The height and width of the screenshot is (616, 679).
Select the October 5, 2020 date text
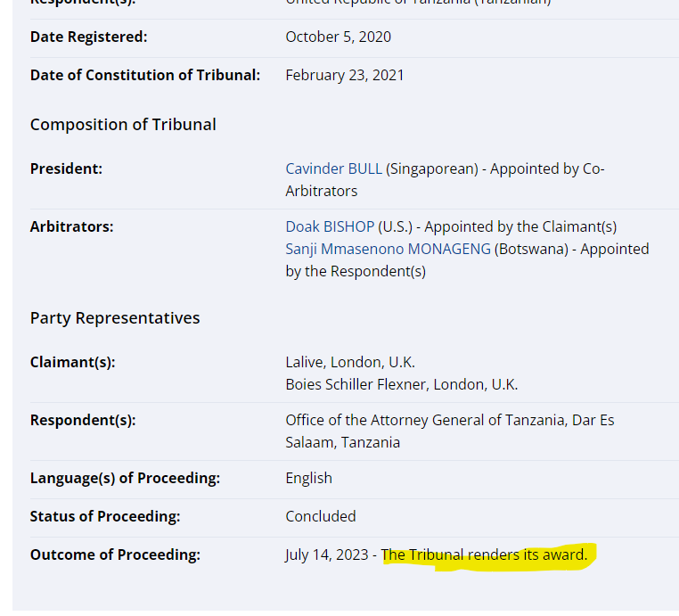pos(339,37)
